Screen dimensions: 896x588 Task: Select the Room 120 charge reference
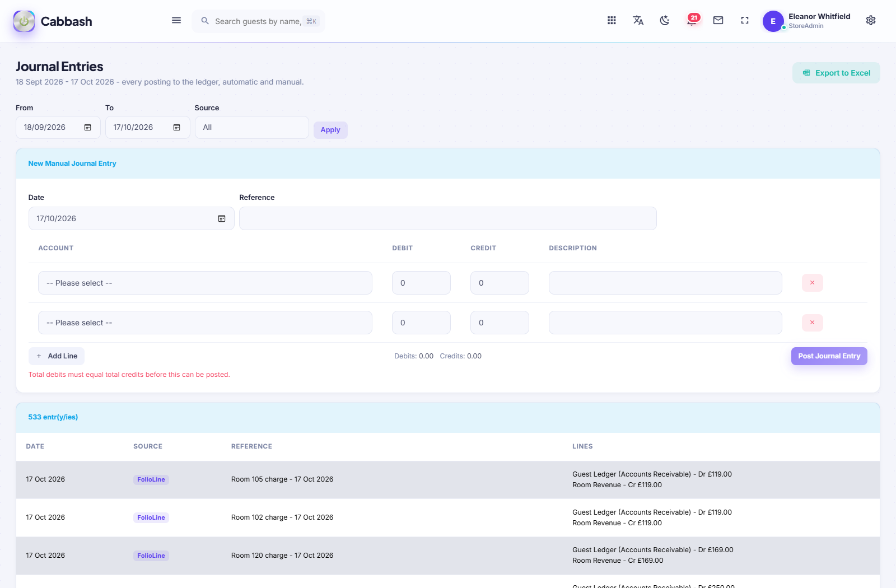(282, 556)
